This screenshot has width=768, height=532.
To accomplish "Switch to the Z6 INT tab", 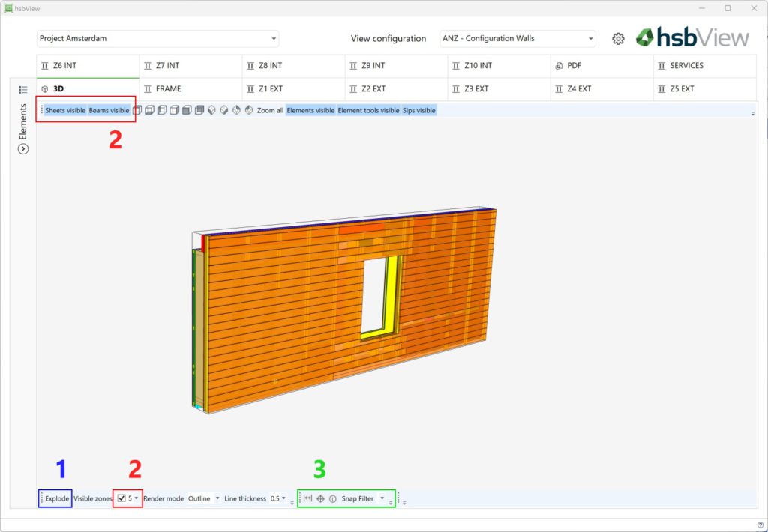I will pos(88,66).
